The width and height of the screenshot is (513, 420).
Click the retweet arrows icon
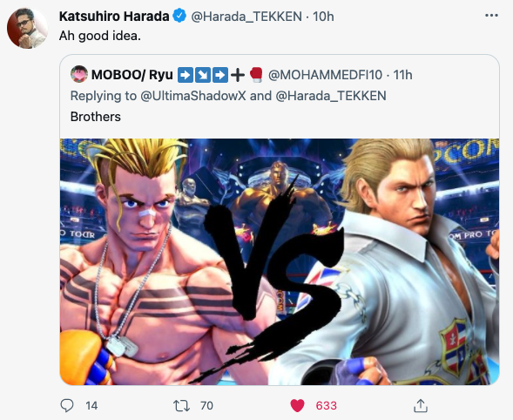181,405
